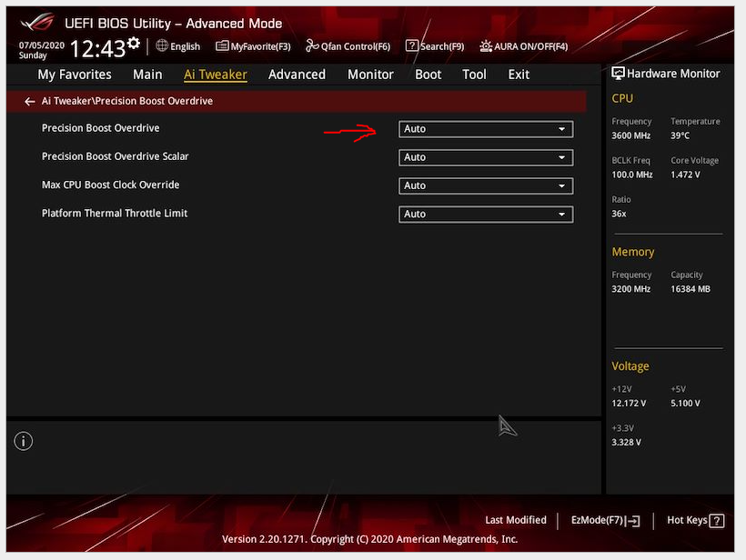Click the BCLK Freq value 100.0 MHz
Viewport: 746px width, 560px height.
(x=631, y=175)
